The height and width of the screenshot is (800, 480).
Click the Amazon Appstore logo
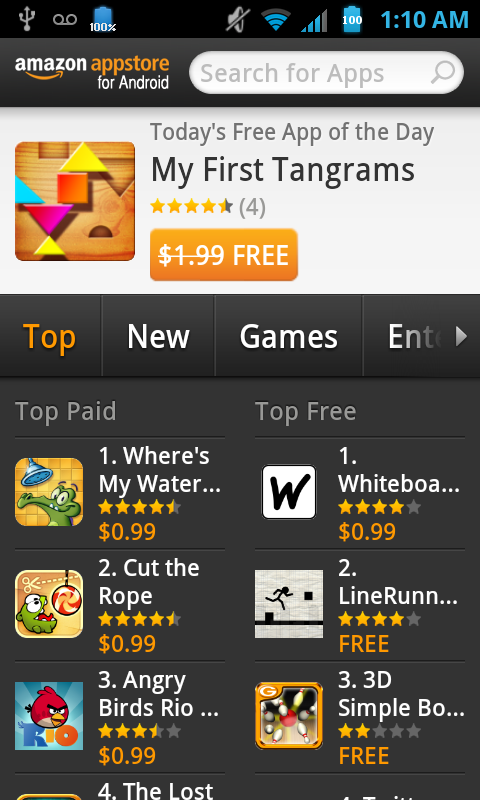(x=92, y=72)
